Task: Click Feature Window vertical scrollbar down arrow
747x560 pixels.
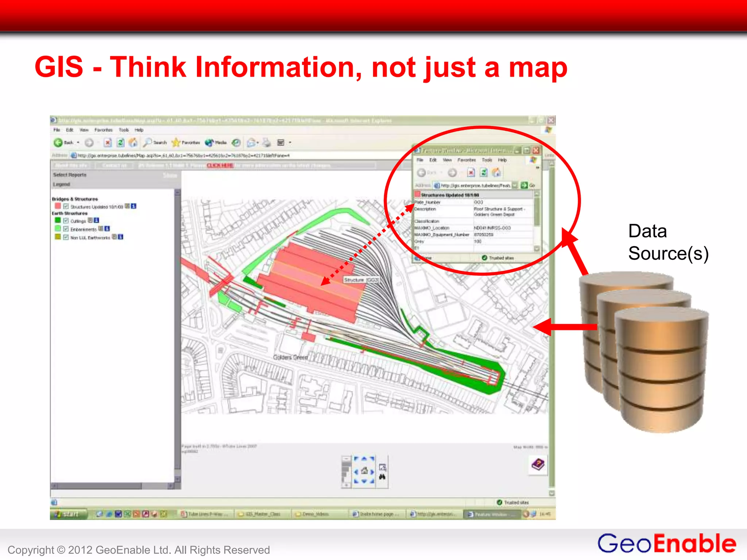Action: (x=537, y=249)
